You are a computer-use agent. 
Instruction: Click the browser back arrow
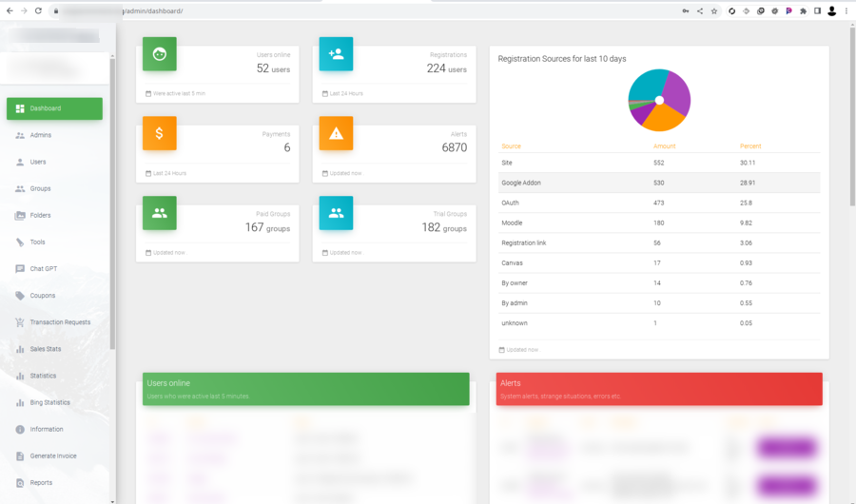coord(10,10)
